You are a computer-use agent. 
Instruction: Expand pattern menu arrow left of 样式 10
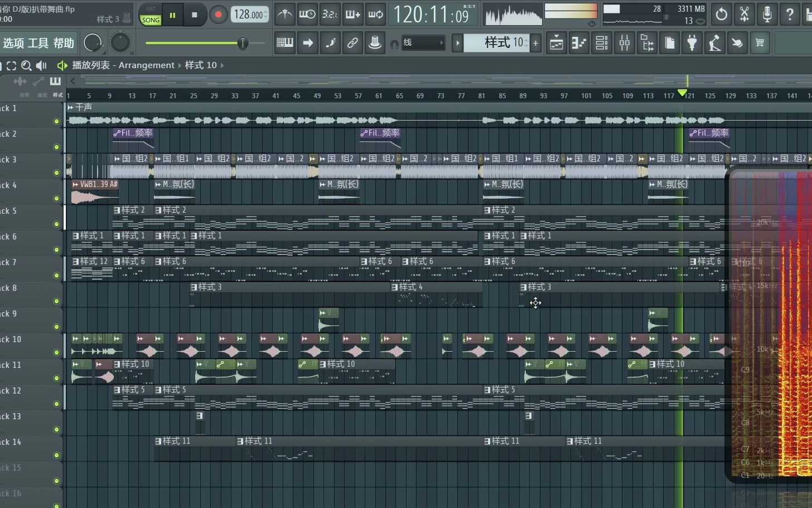point(457,43)
